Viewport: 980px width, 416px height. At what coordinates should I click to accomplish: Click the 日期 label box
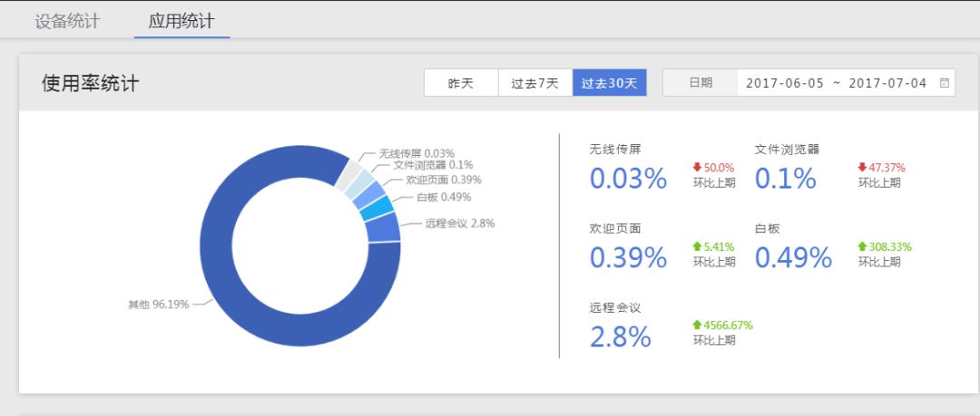coord(700,82)
